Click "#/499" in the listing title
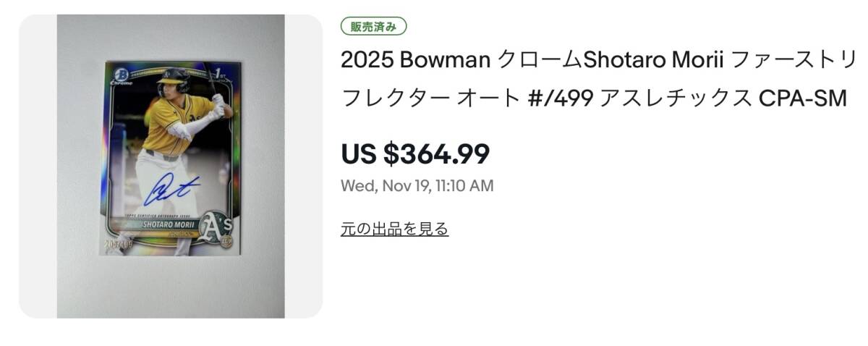The width and height of the screenshot is (868, 346). coord(561,97)
